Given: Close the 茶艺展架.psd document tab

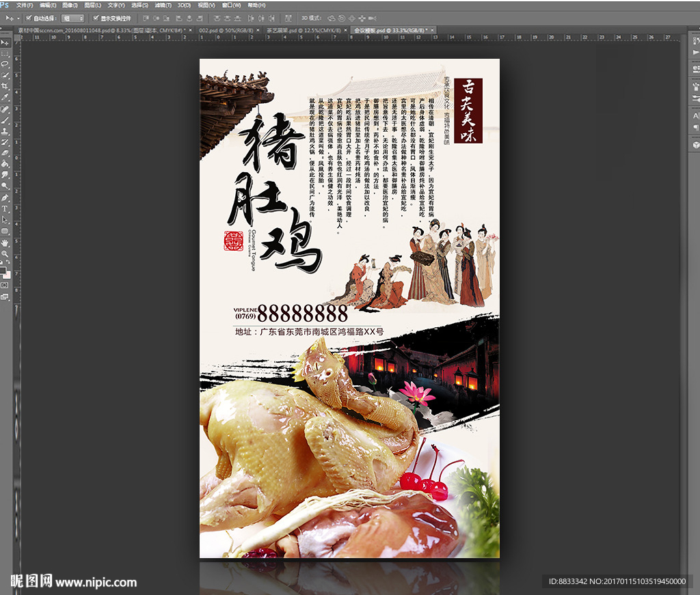Looking at the screenshot, I should click(345, 30).
